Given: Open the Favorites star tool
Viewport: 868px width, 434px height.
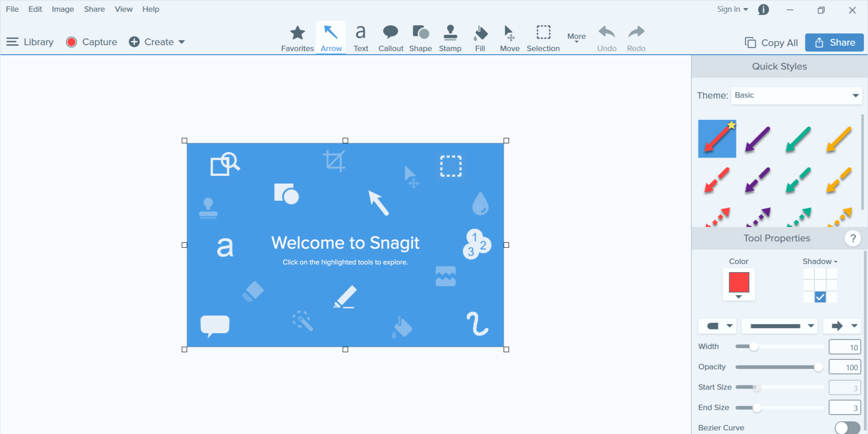Looking at the screenshot, I should (297, 38).
